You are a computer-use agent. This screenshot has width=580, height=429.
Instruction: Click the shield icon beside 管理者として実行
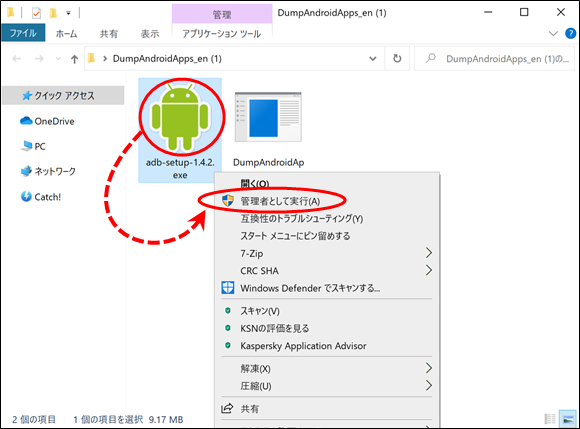(228, 201)
